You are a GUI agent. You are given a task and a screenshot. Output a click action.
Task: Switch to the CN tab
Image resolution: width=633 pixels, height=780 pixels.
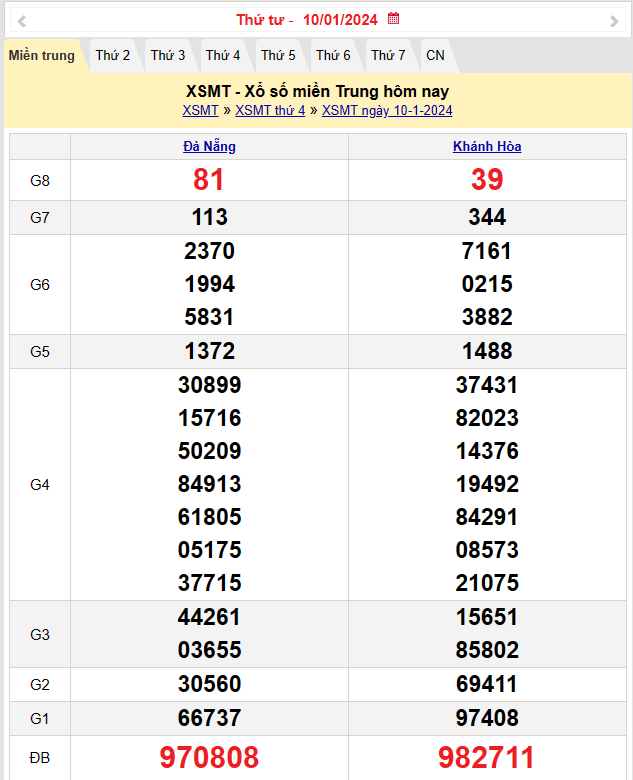coord(435,55)
